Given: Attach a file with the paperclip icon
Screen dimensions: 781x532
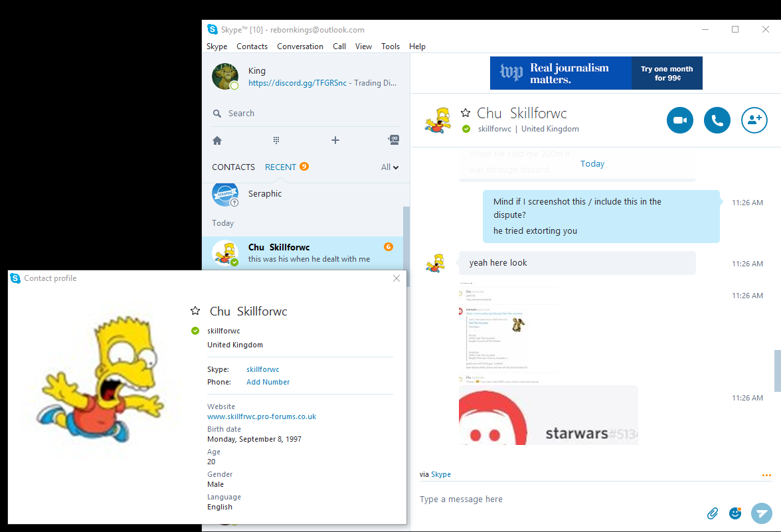Looking at the screenshot, I should (713, 513).
